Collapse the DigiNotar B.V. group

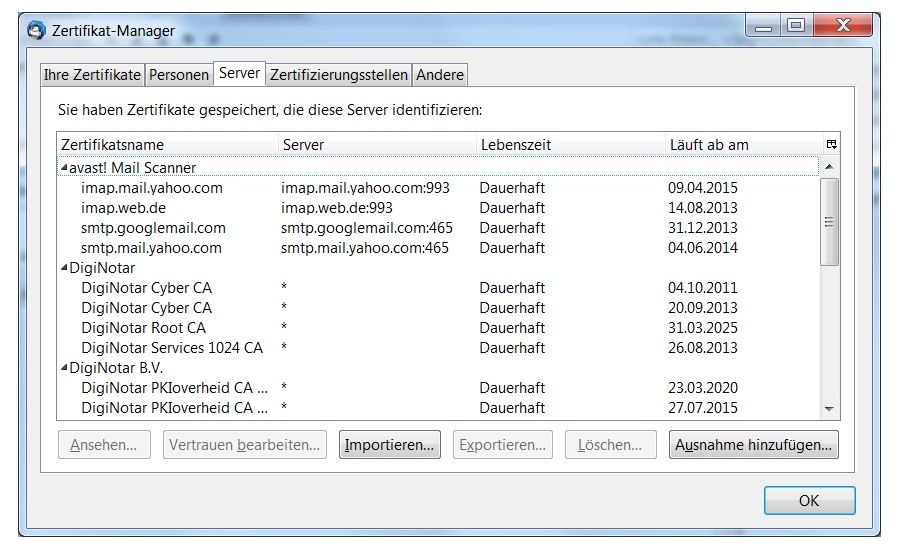point(64,368)
